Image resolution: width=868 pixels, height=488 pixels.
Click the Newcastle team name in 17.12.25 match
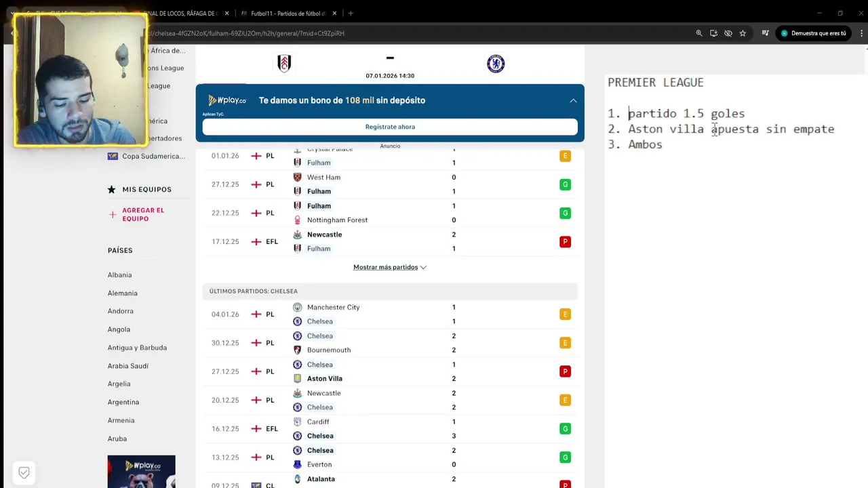coord(324,235)
